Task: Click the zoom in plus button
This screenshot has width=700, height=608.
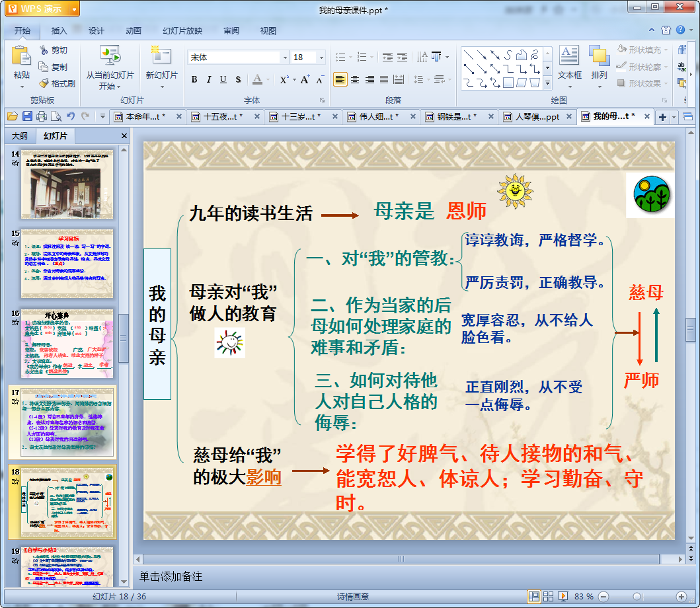Action: click(681, 596)
